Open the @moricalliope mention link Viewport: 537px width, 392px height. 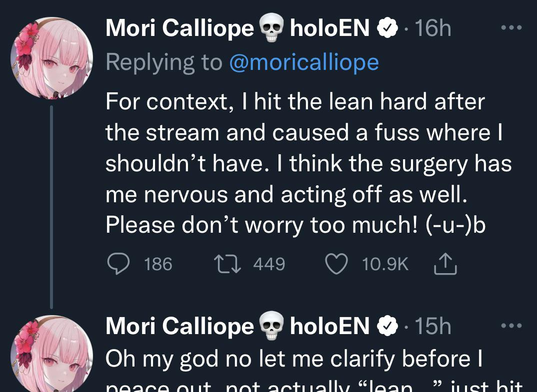pos(304,62)
